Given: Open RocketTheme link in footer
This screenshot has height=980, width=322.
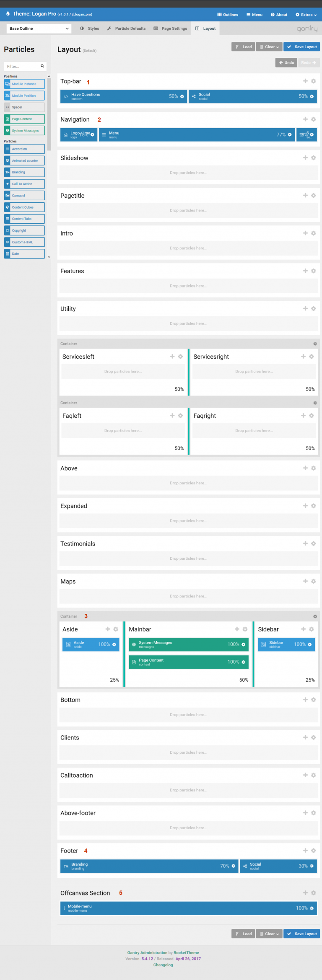Looking at the screenshot, I should 186,953.
